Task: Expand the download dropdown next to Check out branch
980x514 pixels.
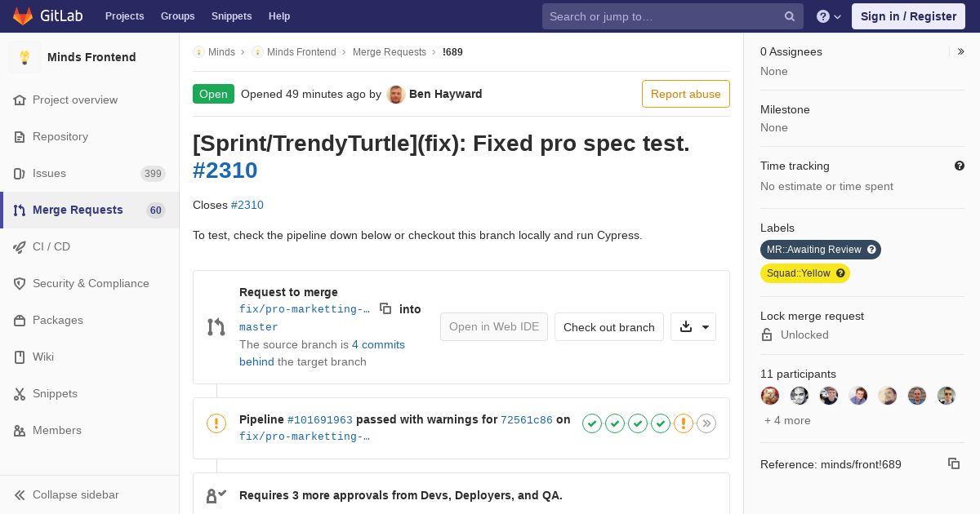Action: [x=693, y=326]
